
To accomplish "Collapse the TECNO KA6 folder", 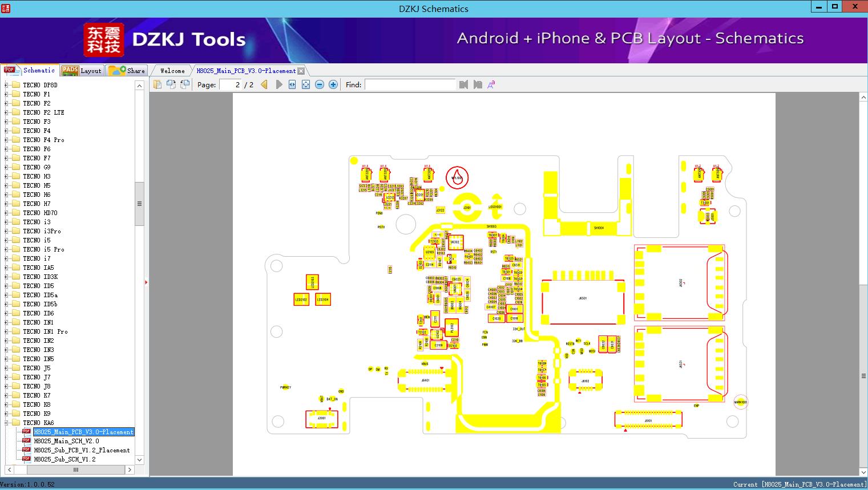I will coord(6,423).
